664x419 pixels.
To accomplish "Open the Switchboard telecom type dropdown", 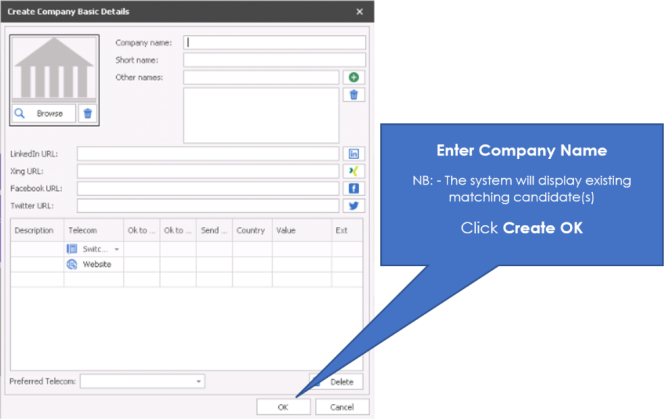I will click(117, 249).
